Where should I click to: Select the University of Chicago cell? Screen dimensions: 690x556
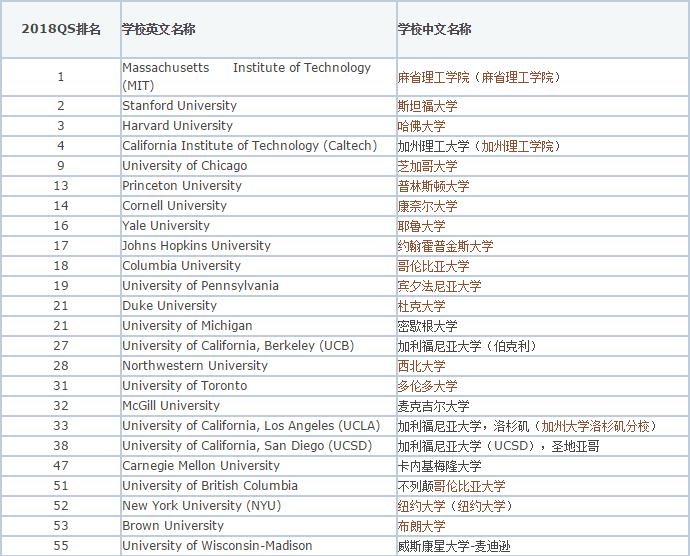[259, 166]
